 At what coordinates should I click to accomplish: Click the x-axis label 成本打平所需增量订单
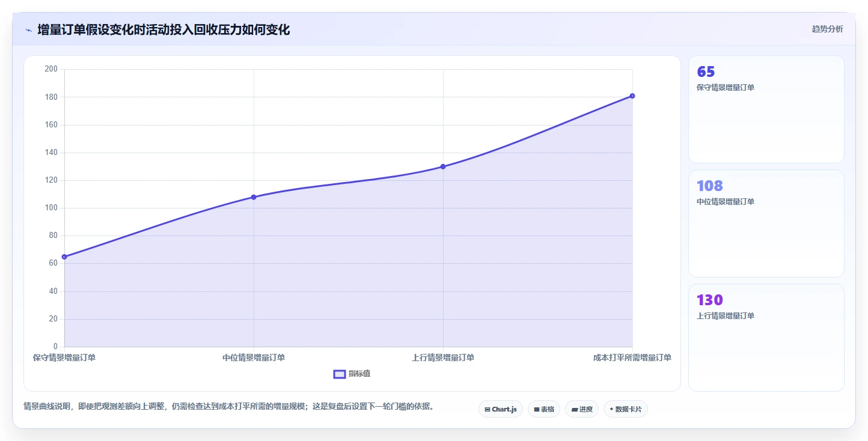tap(632, 357)
